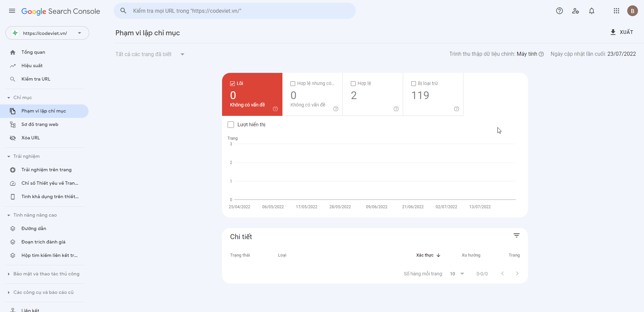
Task: Open user and permission settings icon
Action: (576, 11)
